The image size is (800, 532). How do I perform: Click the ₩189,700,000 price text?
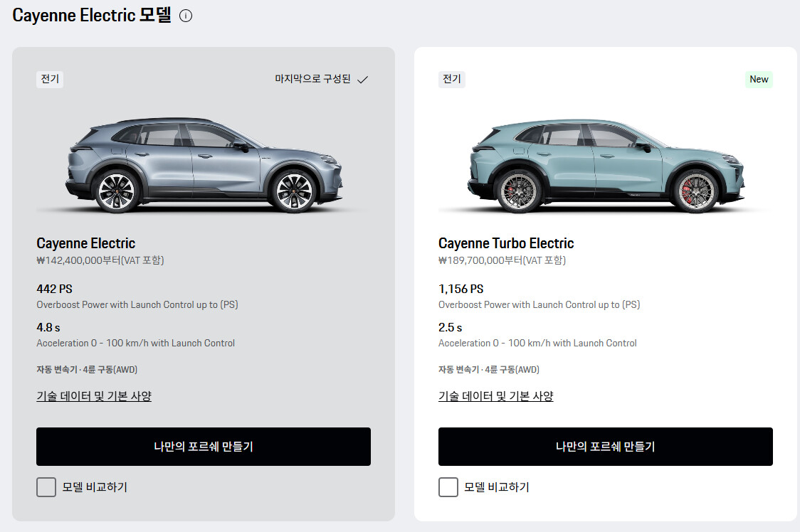click(x=502, y=260)
